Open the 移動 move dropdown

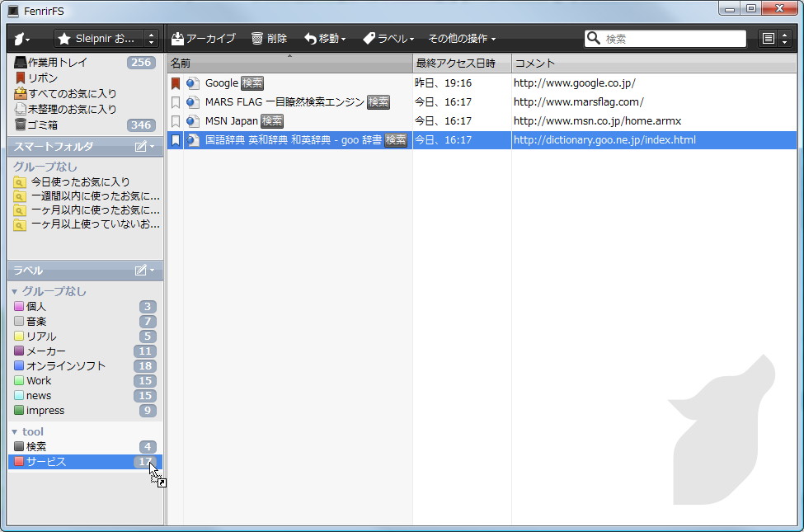(325, 39)
